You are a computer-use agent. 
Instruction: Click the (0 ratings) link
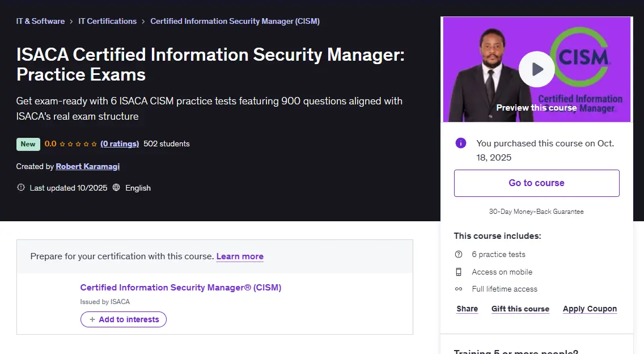pyautogui.click(x=120, y=144)
